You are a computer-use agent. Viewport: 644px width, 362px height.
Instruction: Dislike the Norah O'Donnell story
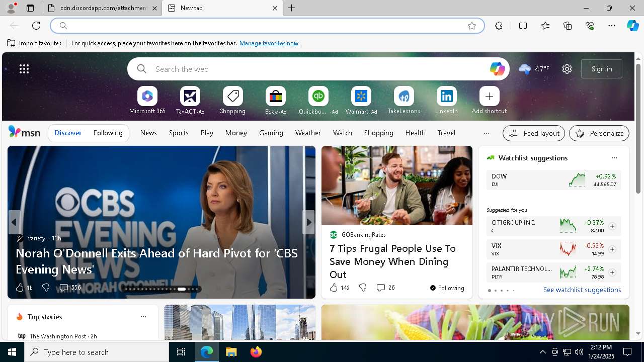(x=46, y=288)
